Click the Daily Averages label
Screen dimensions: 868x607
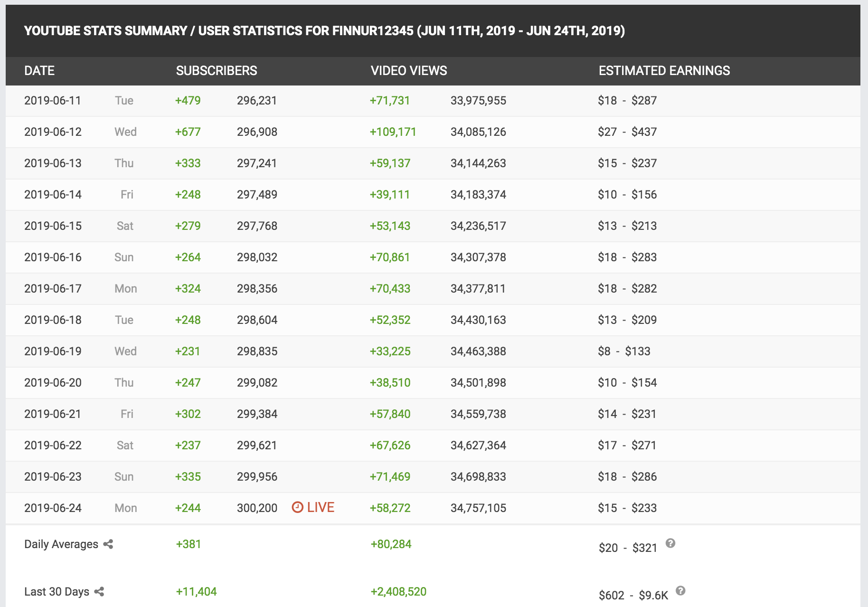pos(61,544)
